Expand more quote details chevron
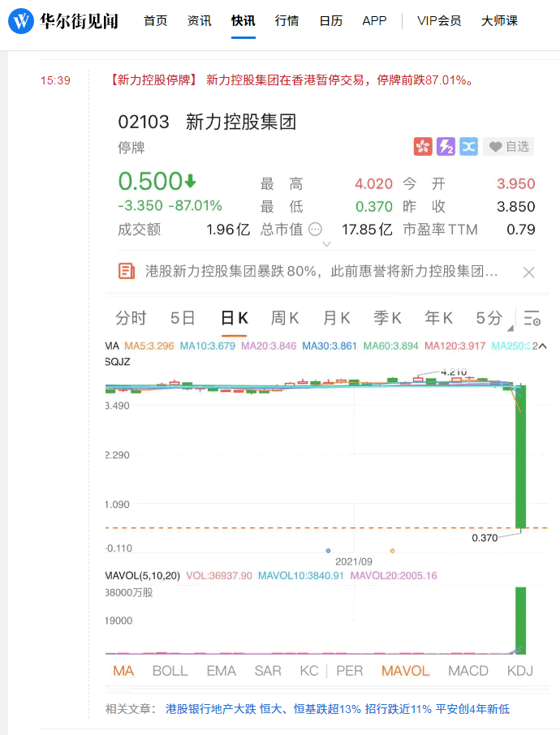560x735 pixels. point(327,244)
